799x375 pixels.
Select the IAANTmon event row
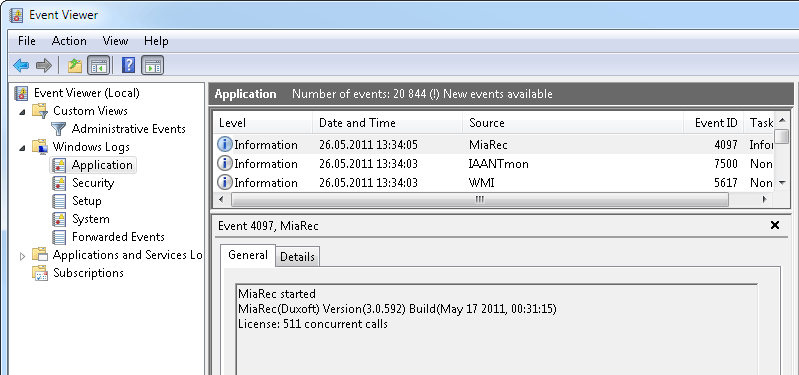tap(493, 164)
